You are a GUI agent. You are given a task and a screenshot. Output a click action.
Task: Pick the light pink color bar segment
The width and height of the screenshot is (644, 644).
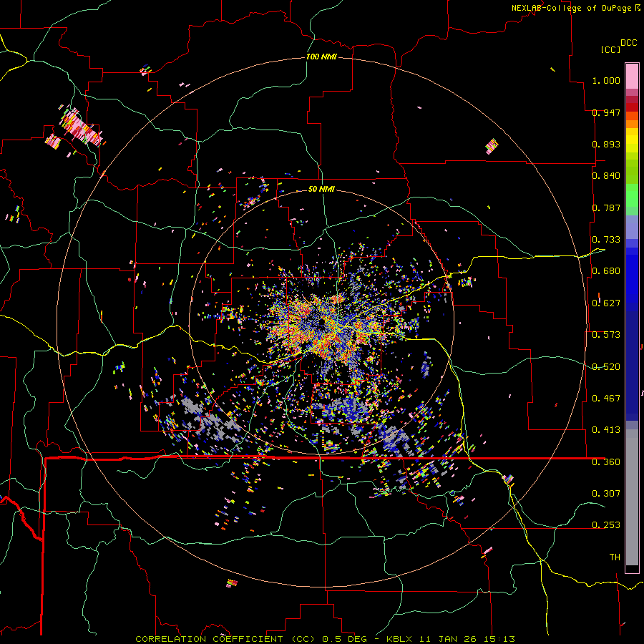pos(632,76)
